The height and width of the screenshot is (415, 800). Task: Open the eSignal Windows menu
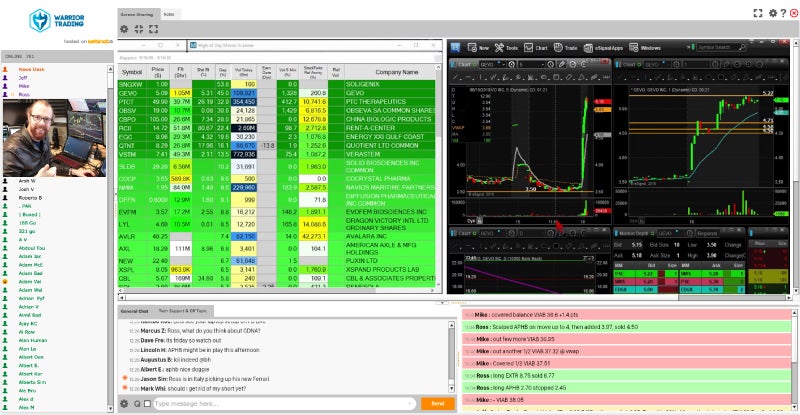pyautogui.click(x=645, y=47)
